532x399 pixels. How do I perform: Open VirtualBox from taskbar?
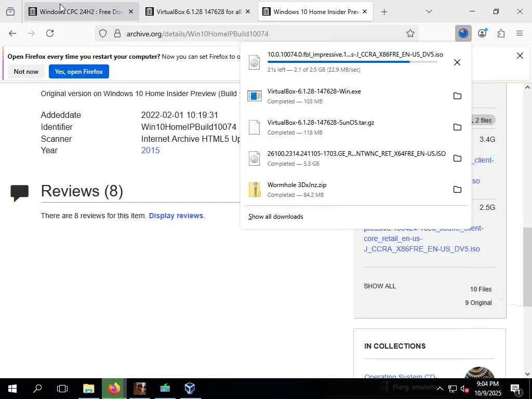190,388
